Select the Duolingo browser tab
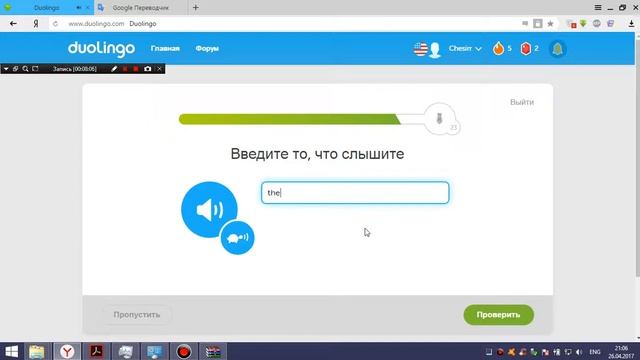 coord(46,8)
